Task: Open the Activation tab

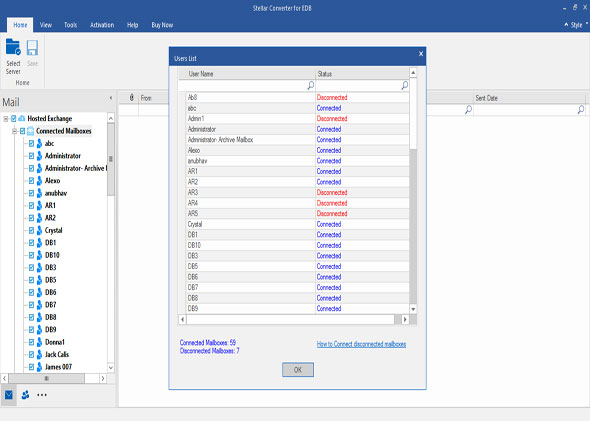Action: pos(102,25)
